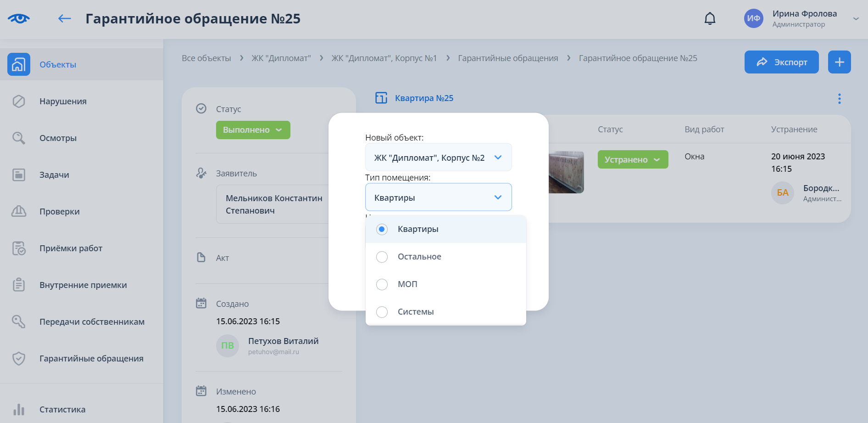Viewport: 868px width, 423px height.
Task: Expand the Новый объект dropdown
Action: 438,158
